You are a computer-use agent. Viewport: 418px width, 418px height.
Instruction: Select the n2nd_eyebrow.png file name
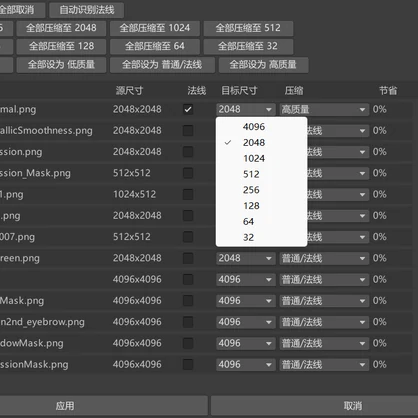click(x=42, y=322)
